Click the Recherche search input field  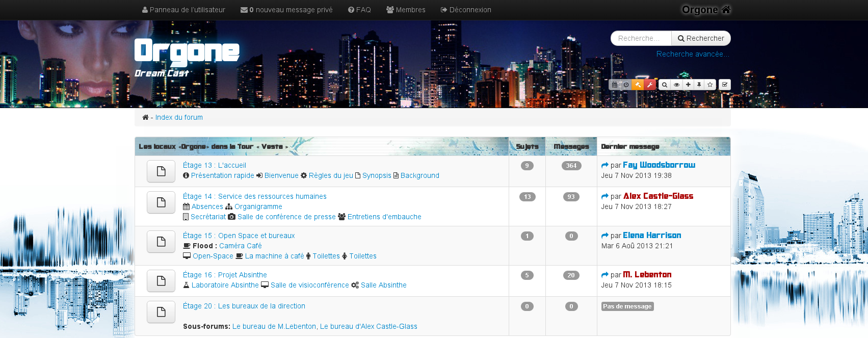pyautogui.click(x=641, y=38)
